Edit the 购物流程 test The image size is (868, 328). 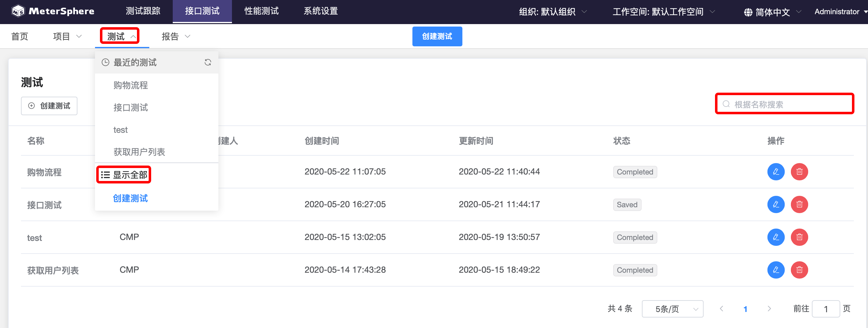[x=776, y=172]
